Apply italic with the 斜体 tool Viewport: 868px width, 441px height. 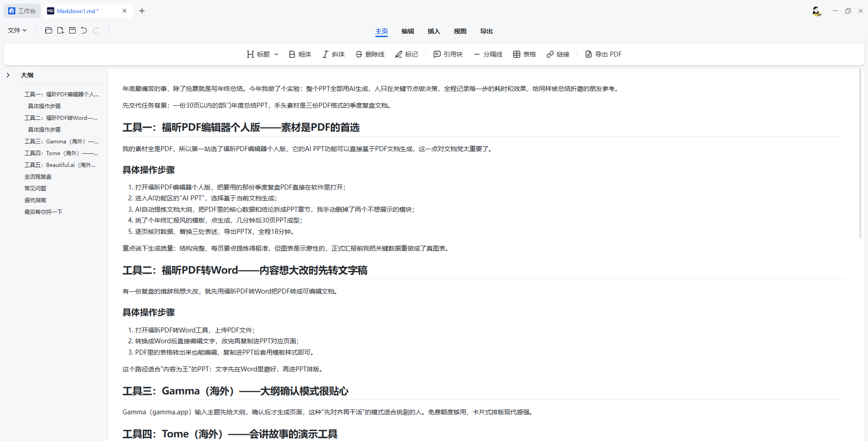tap(334, 54)
